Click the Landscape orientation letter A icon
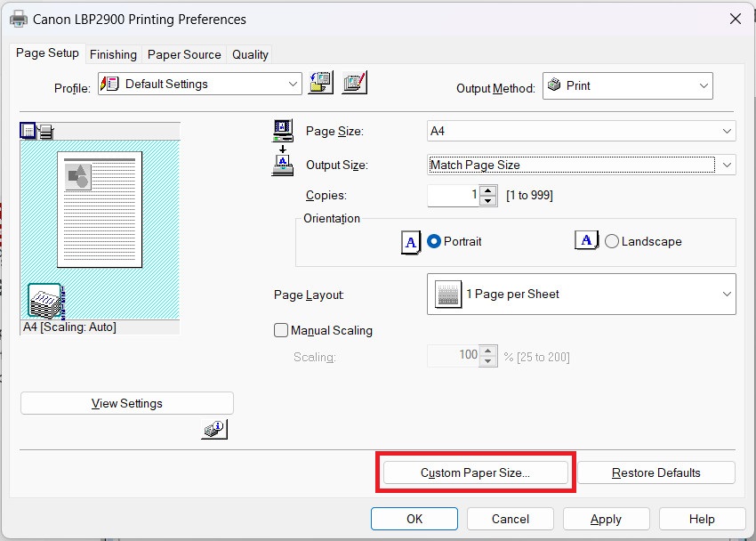 click(x=586, y=241)
